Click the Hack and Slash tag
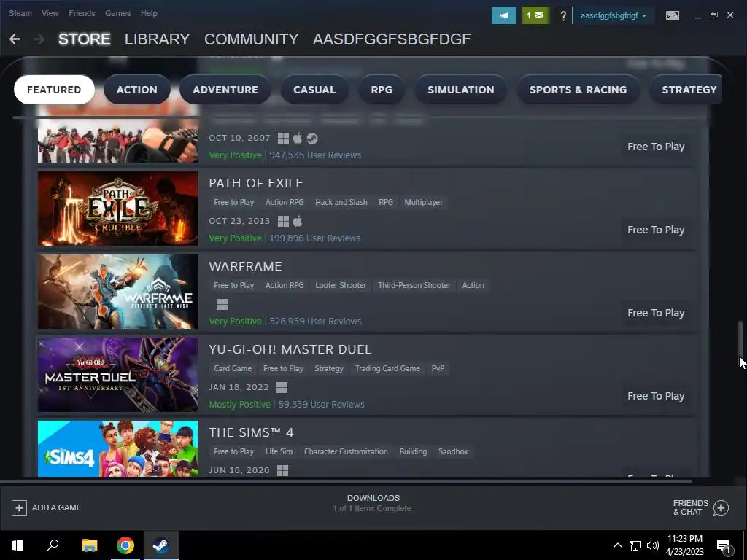This screenshot has height=560, width=747. click(341, 203)
